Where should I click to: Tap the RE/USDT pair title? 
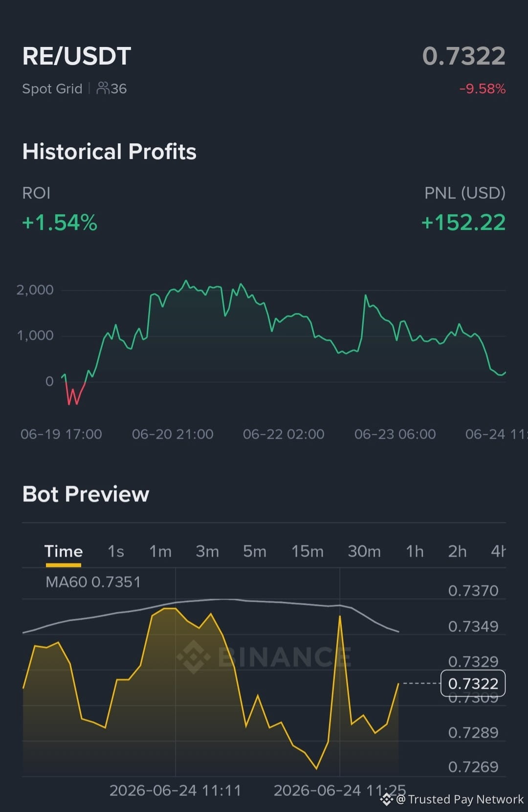[77, 56]
